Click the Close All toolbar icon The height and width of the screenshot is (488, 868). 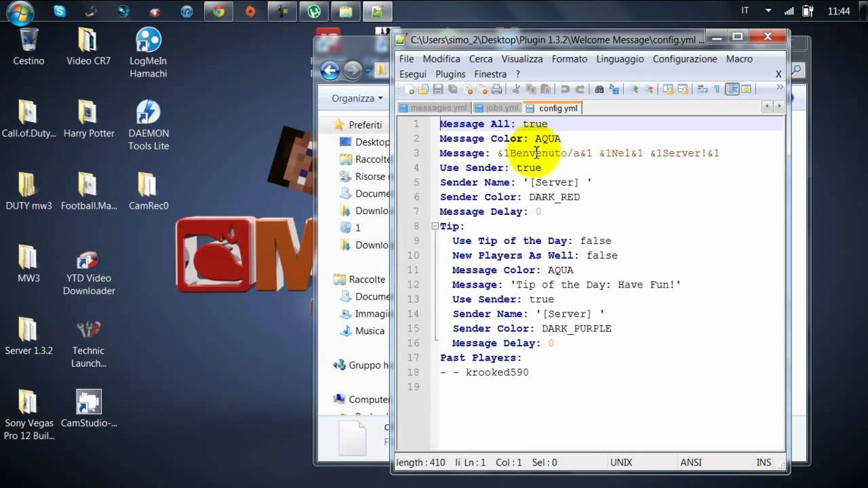(482, 89)
